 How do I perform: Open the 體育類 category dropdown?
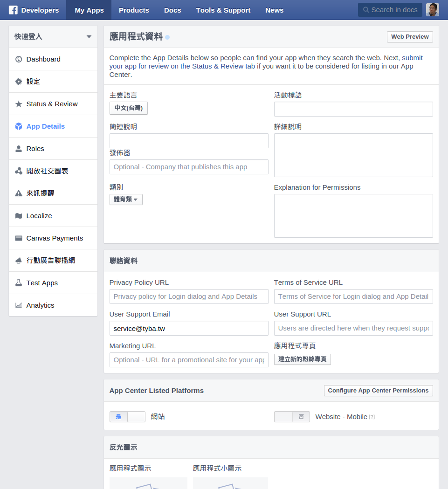tap(126, 200)
